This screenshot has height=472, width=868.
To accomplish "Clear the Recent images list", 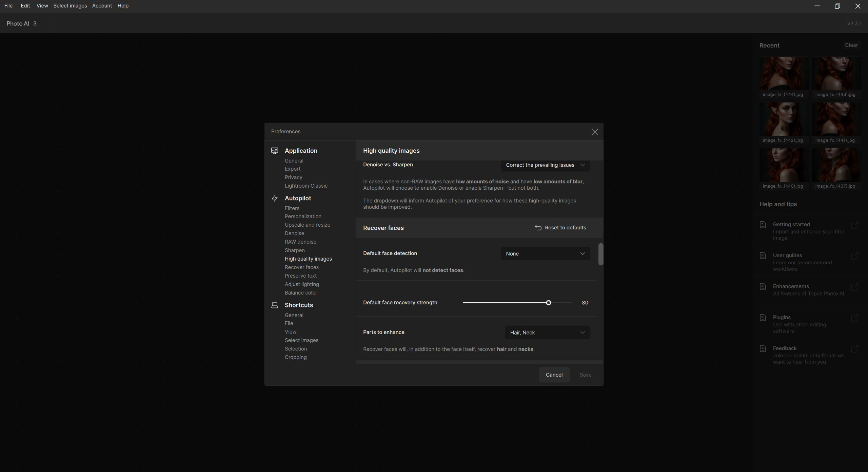I will (851, 45).
